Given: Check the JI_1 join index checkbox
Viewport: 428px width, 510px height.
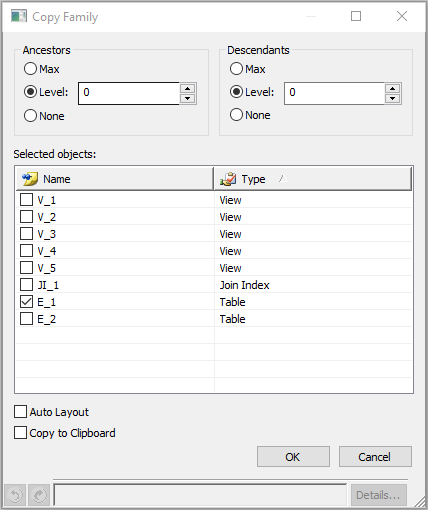Looking at the screenshot, I should (x=27, y=285).
